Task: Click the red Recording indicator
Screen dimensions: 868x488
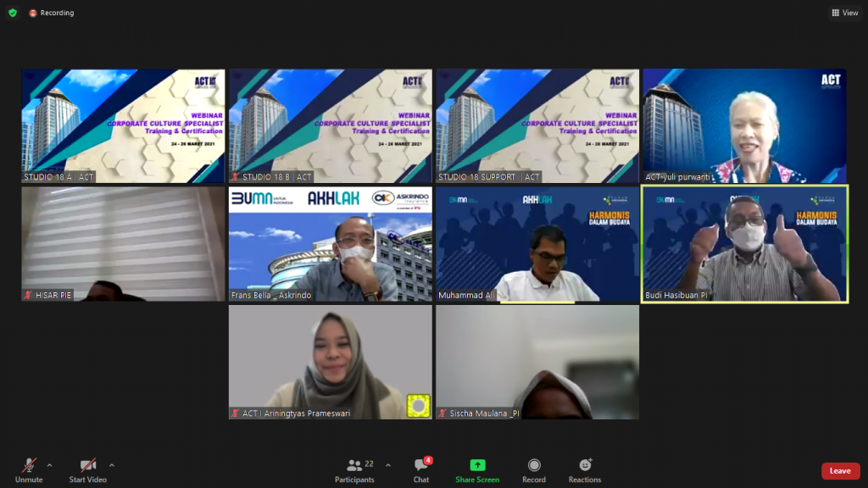Action: (x=52, y=13)
